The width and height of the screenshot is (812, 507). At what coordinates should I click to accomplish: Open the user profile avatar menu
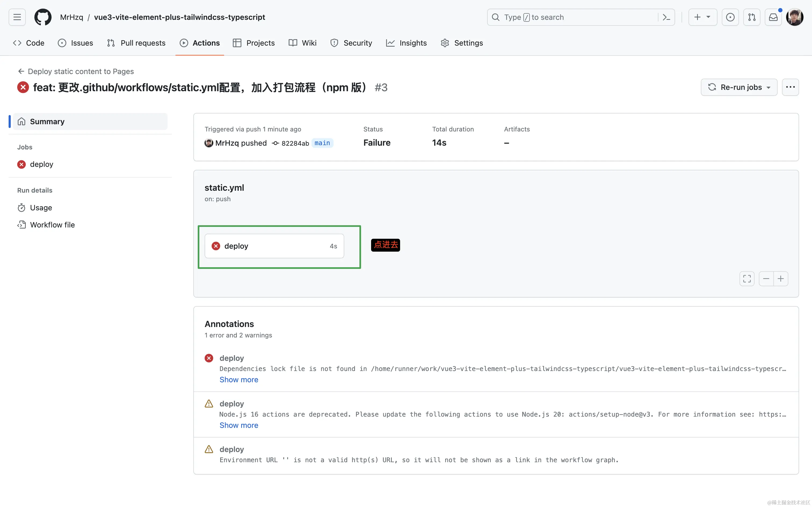794,17
